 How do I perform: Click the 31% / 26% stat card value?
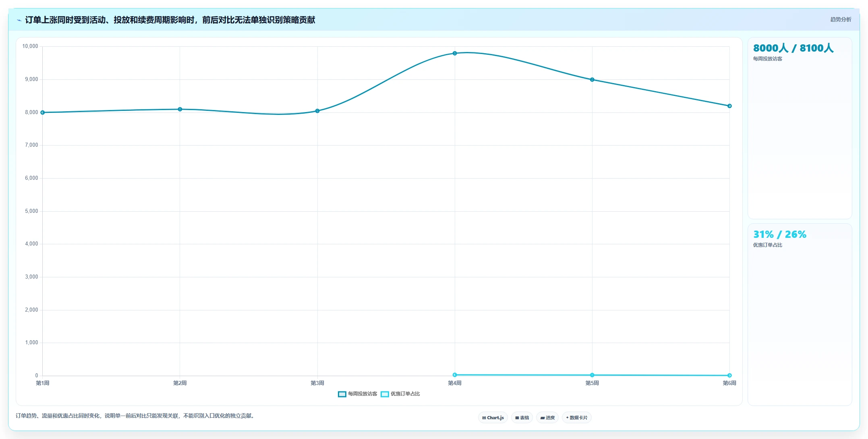click(780, 234)
